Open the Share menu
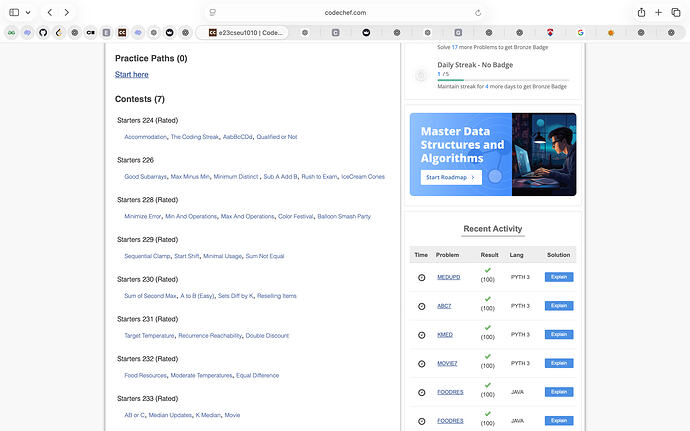 (x=641, y=12)
